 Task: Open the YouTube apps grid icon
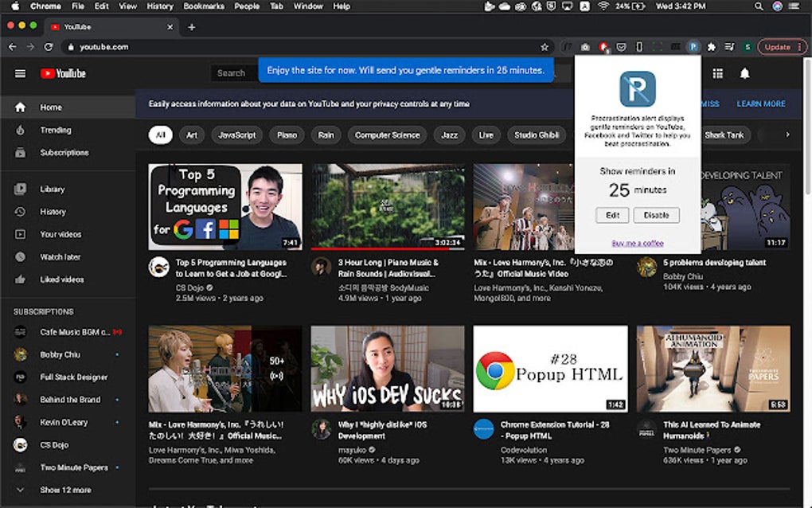pos(717,73)
